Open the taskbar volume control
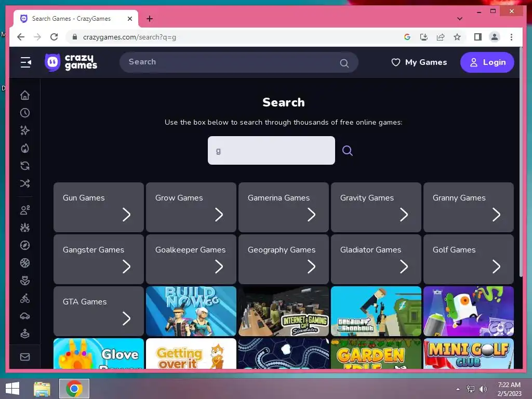Viewport: 532px width, 399px height. pos(483,389)
